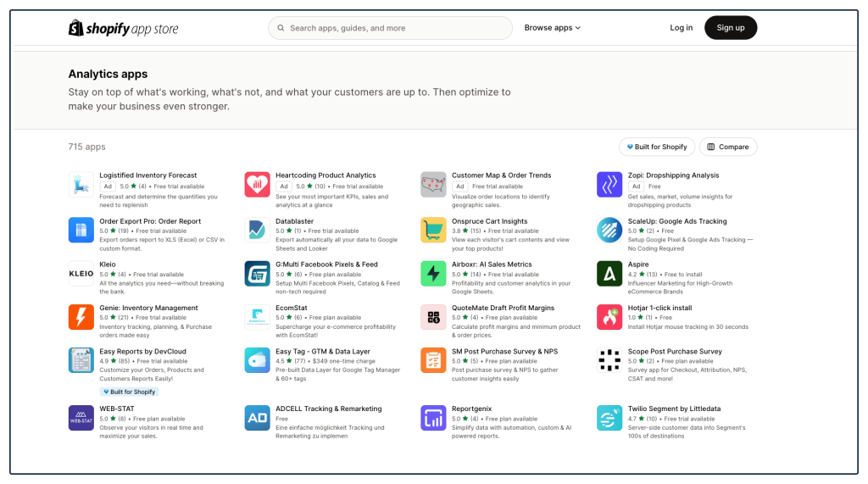Open the EcomStat app icon
This screenshot has height=484, width=868.
pos(257,317)
